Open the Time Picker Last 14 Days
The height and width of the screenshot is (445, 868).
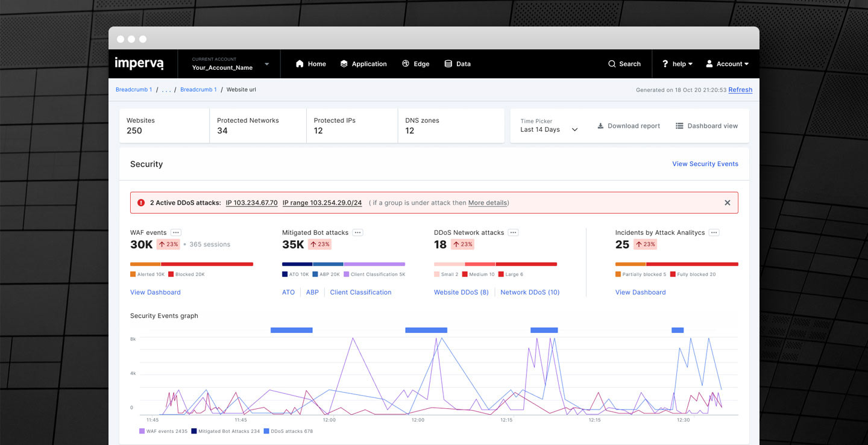point(549,126)
